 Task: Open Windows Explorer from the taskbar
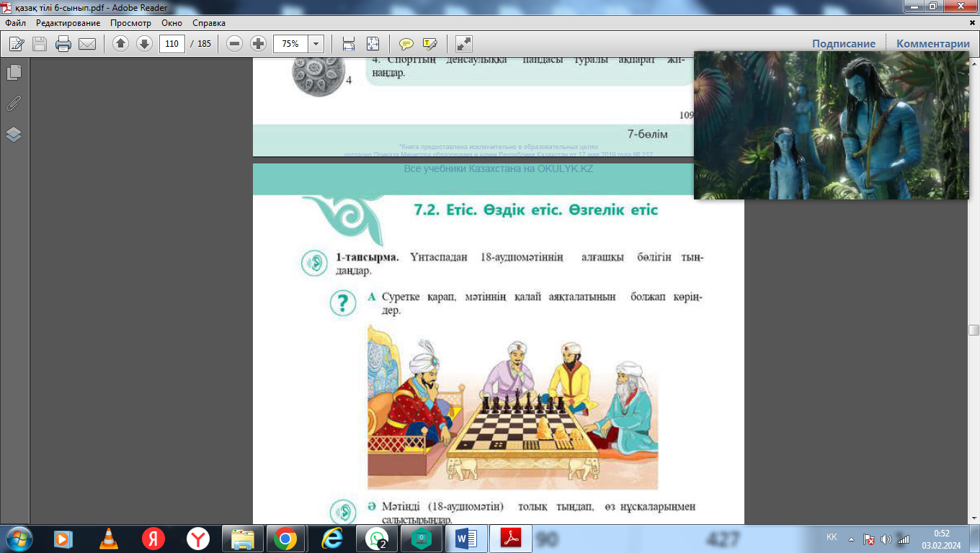click(242, 539)
